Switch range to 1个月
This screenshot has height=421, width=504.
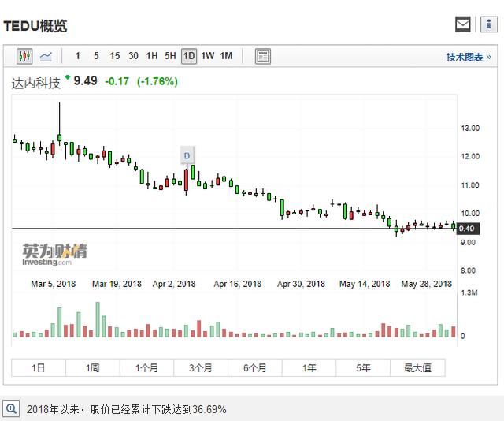point(146,367)
